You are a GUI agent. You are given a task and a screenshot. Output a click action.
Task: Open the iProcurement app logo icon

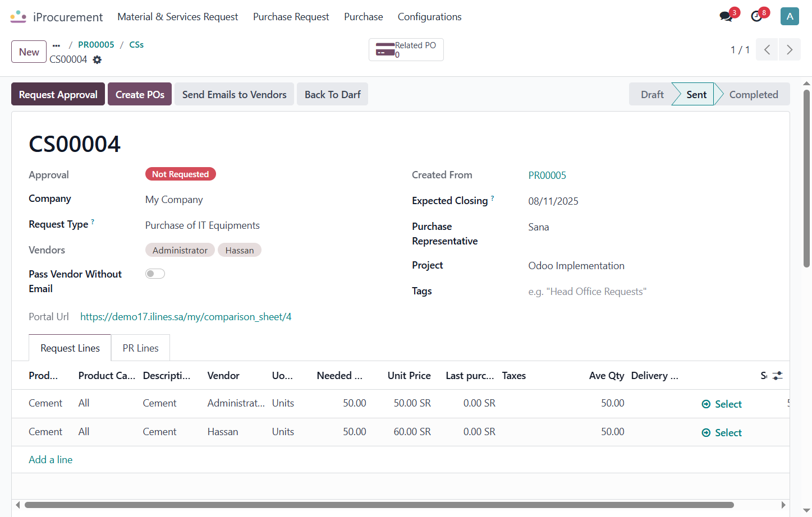[x=18, y=17]
